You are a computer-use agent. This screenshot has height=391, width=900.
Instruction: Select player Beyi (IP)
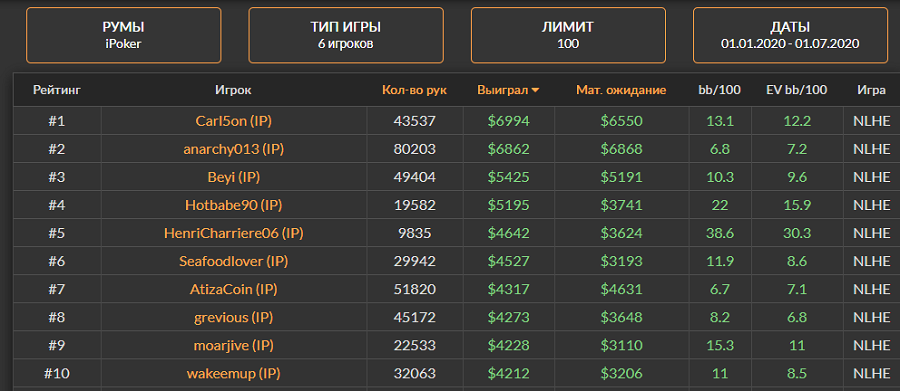tap(234, 177)
